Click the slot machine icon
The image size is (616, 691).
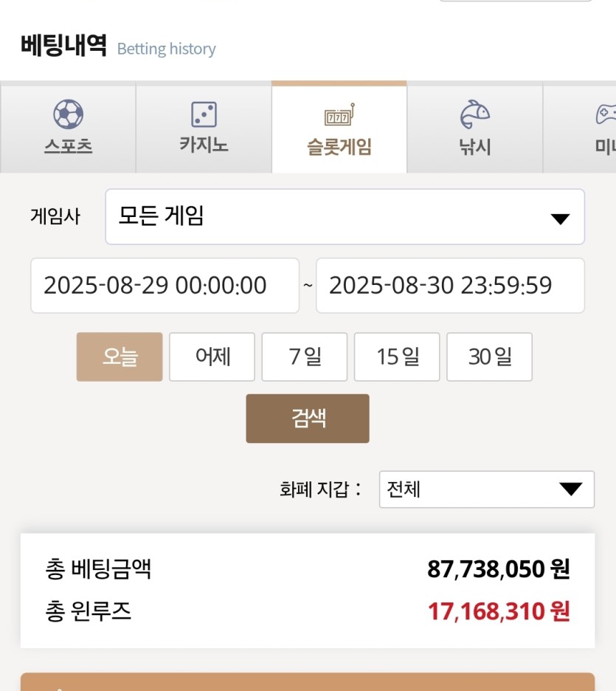tap(339, 114)
